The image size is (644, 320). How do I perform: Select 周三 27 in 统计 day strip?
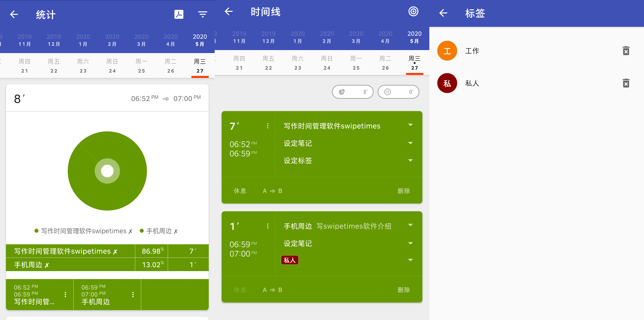(x=200, y=66)
